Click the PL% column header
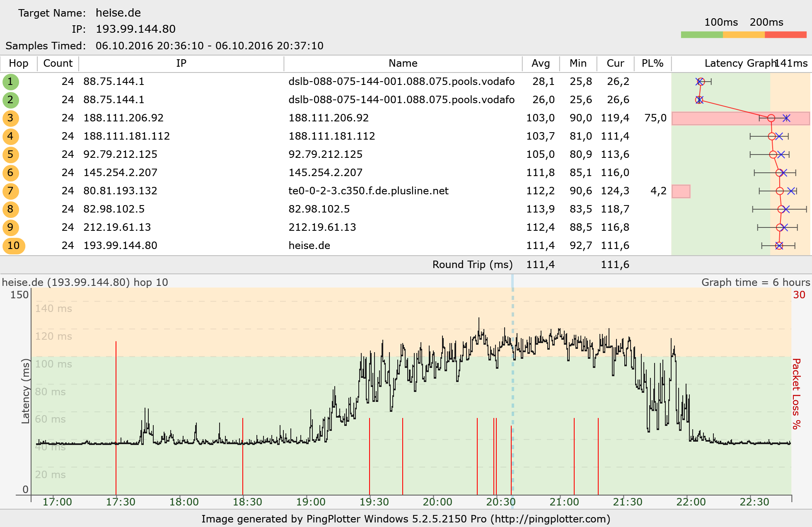Image resolution: width=812 pixels, height=527 pixels. [652, 63]
